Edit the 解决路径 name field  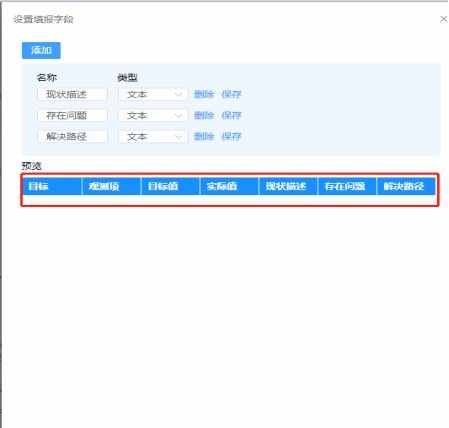72,136
